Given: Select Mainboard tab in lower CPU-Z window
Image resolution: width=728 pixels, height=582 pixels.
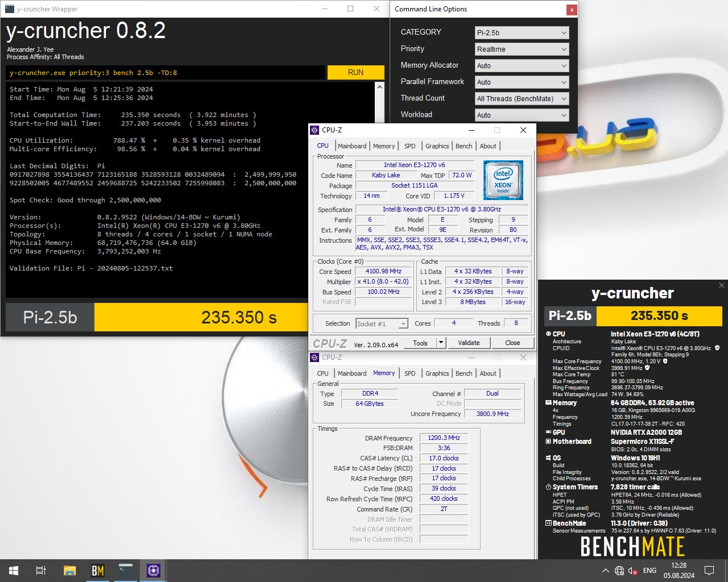Looking at the screenshot, I should coord(352,373).
